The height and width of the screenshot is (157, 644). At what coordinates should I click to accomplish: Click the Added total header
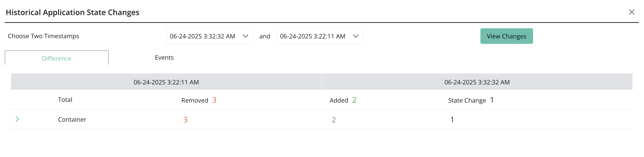point(343,100)
